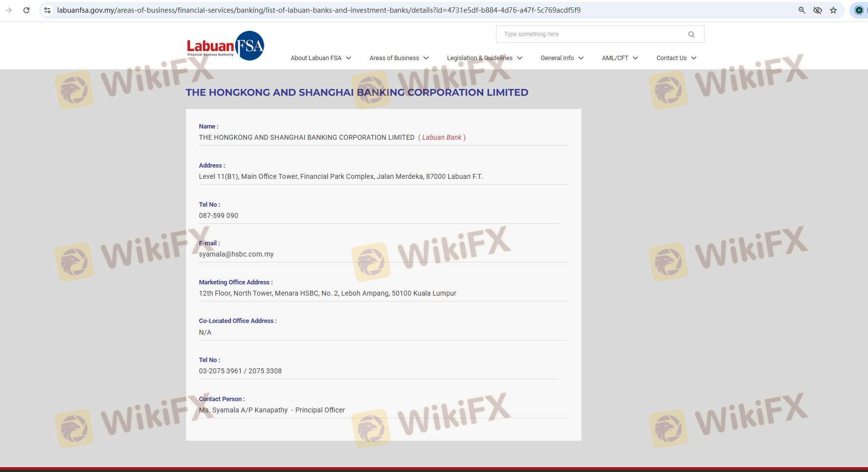The height and width of the screenshot is (472, 868).
Task: Click the 'E-mail :' field label
Action: (x=209, y=243)
